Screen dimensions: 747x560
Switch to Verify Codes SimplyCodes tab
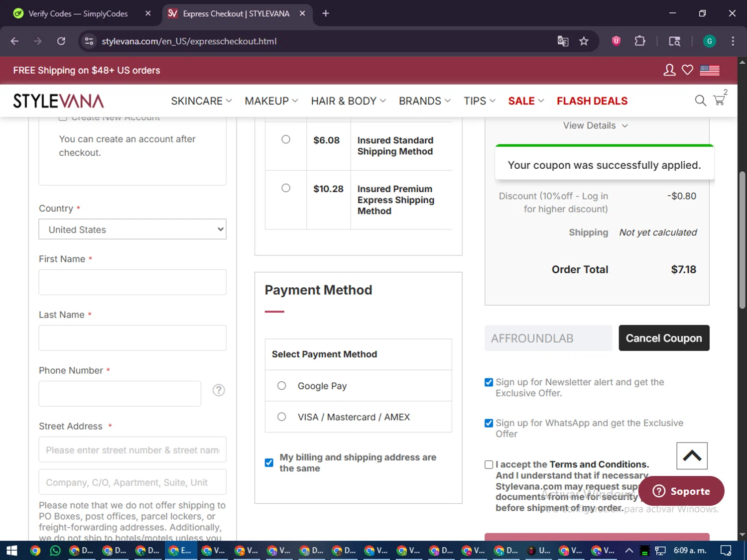[x=78, y=14]
